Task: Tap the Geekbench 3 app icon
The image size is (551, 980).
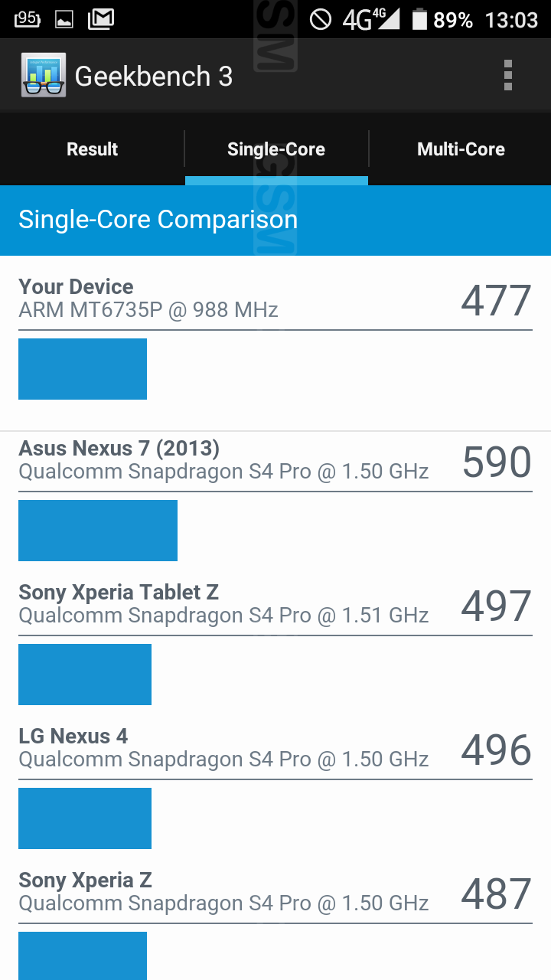Action: coord(44,76)
